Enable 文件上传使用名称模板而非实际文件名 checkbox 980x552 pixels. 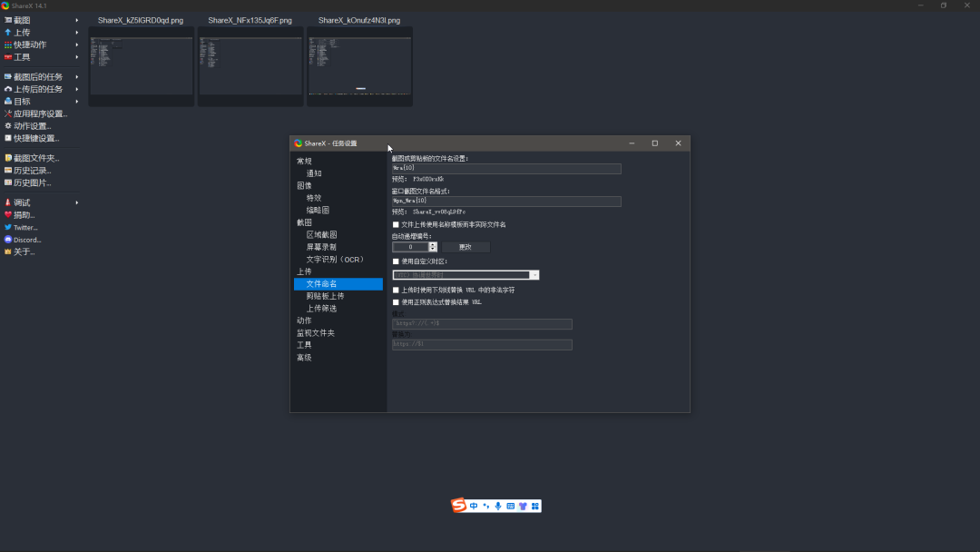click(396, 224)
